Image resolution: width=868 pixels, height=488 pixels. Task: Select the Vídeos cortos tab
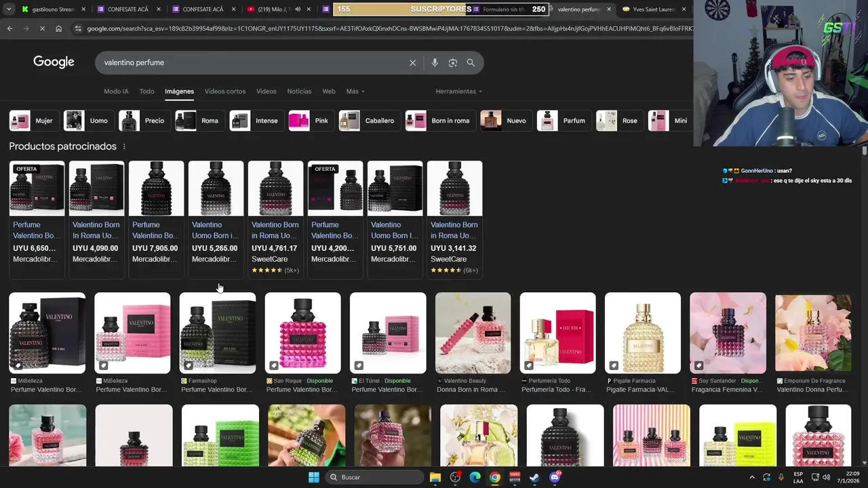tap(225, 91)
